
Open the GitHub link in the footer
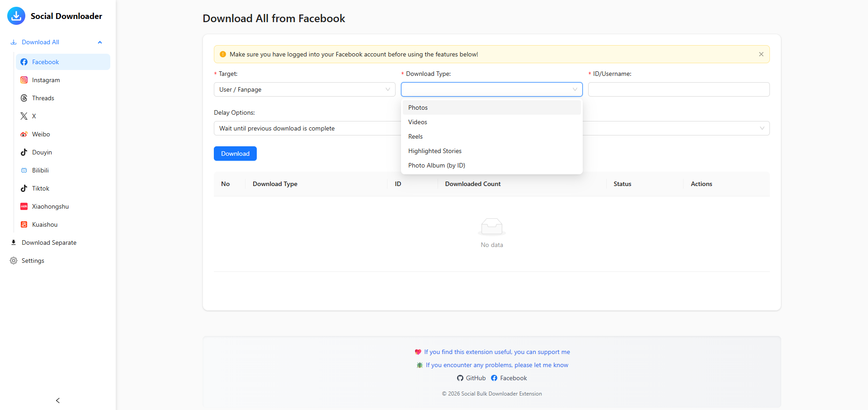click(x=472, y=378)
